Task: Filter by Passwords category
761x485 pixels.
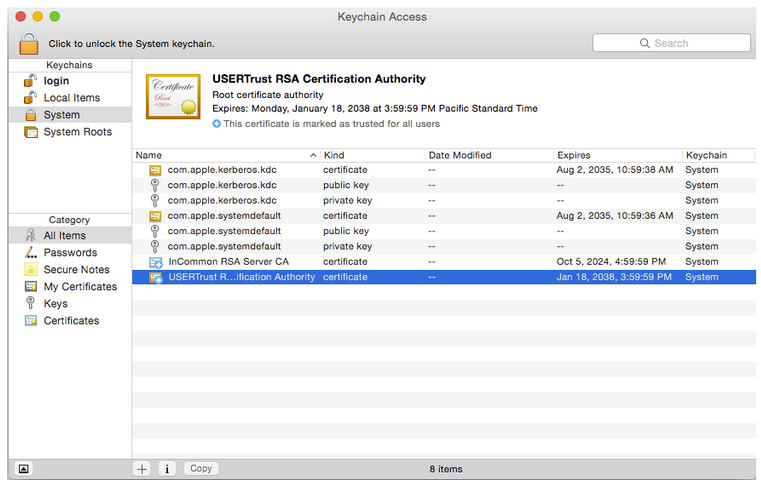Action: click(70, 252)
